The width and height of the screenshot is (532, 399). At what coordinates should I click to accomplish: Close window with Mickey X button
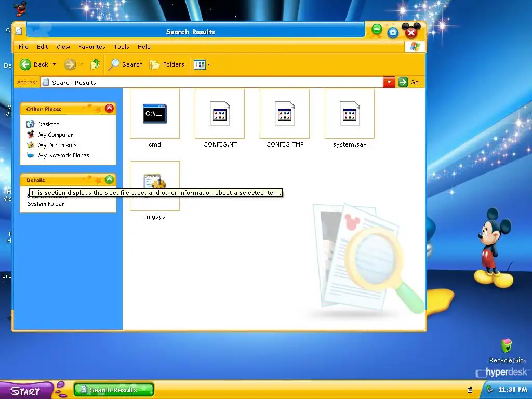pos(411,33)
